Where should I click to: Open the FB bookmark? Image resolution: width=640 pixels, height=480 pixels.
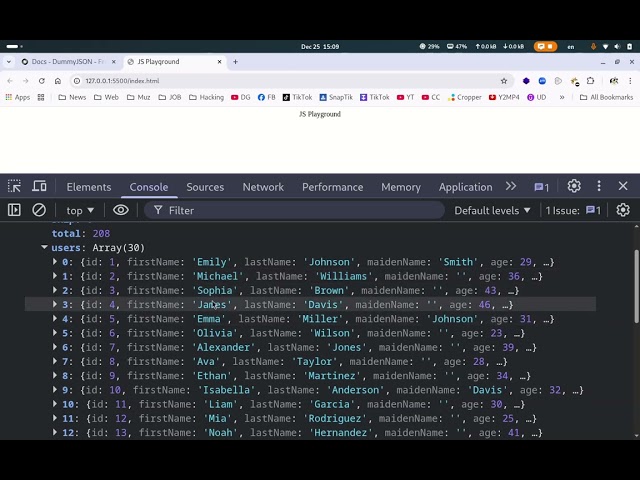click(x=267, y=97)
